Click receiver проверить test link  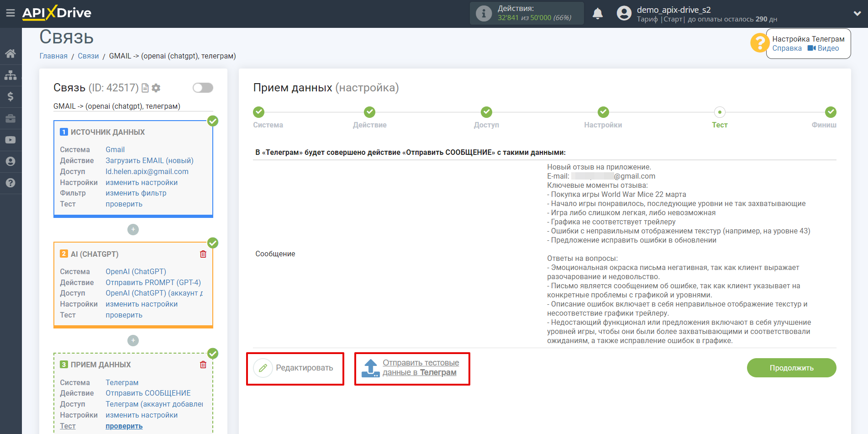click(x=124, y=426)
